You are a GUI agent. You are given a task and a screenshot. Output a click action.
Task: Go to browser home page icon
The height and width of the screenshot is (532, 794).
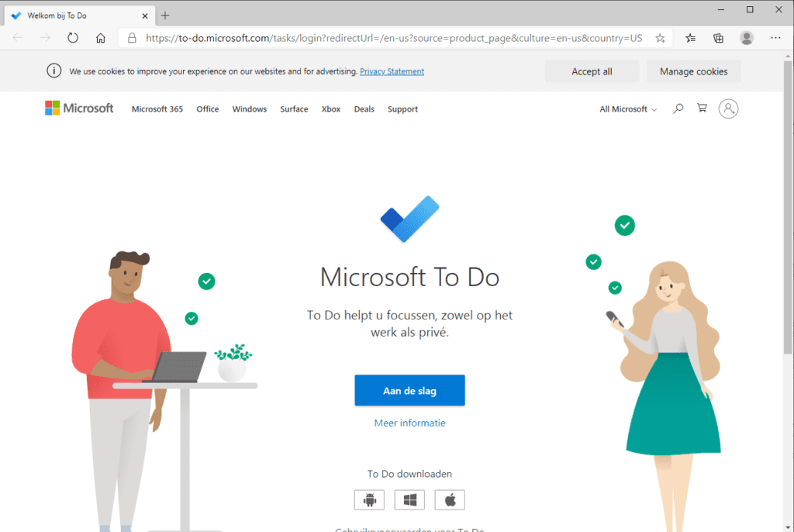pyautogui.click(x=101, y=38)
